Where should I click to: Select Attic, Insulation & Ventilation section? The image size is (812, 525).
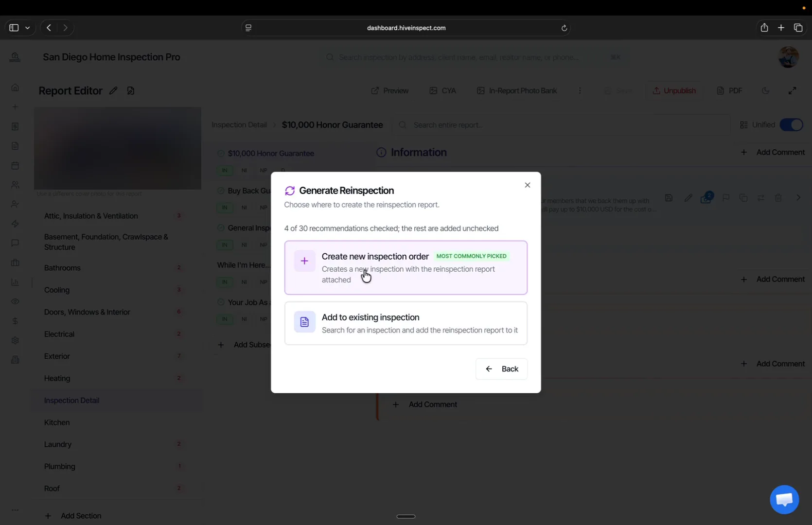91,216
